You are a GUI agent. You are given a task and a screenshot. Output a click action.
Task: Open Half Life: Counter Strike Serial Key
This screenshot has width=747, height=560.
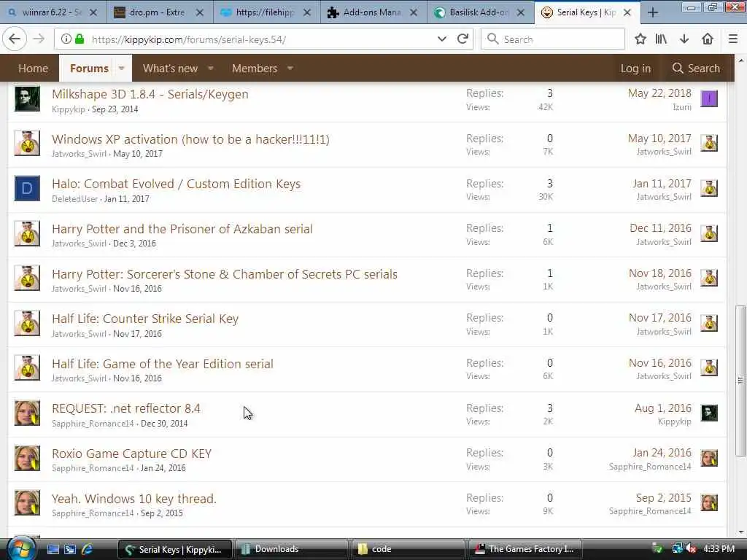click(x=145, y=319)
